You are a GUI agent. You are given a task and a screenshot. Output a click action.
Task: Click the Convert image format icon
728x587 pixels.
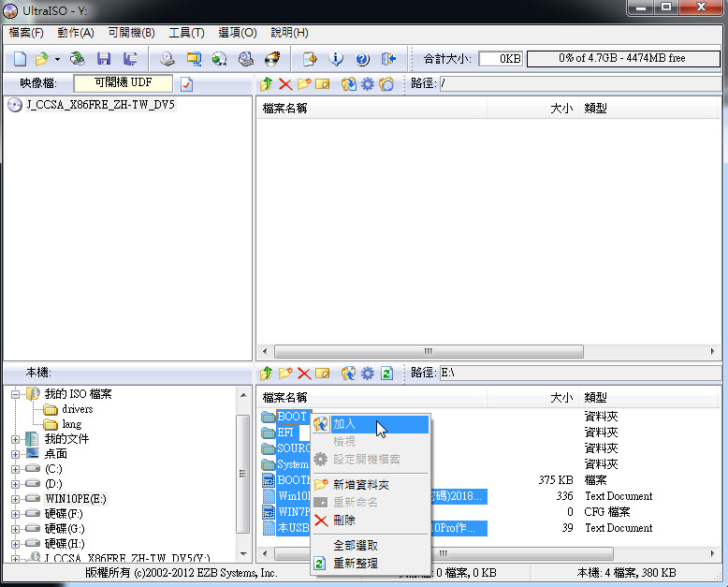(194, 59)
